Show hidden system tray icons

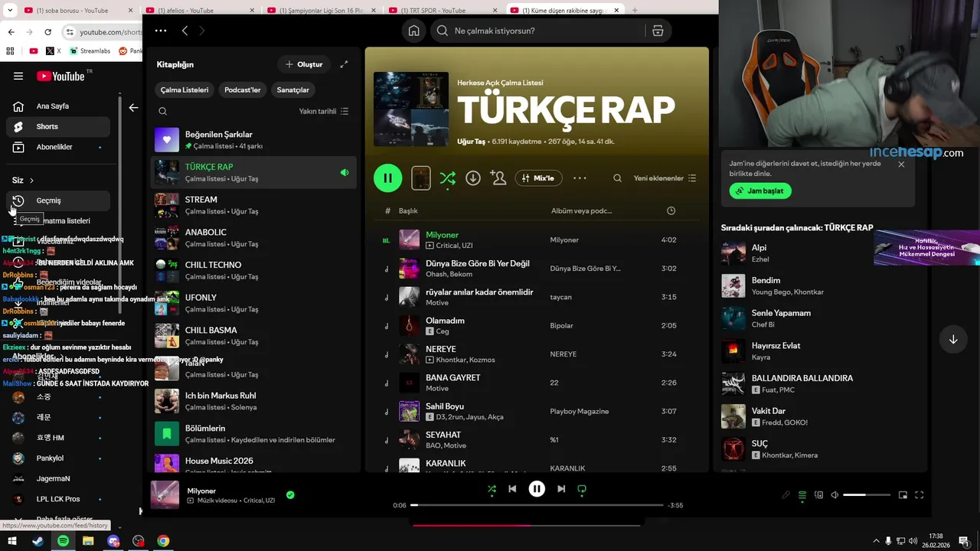877,541
